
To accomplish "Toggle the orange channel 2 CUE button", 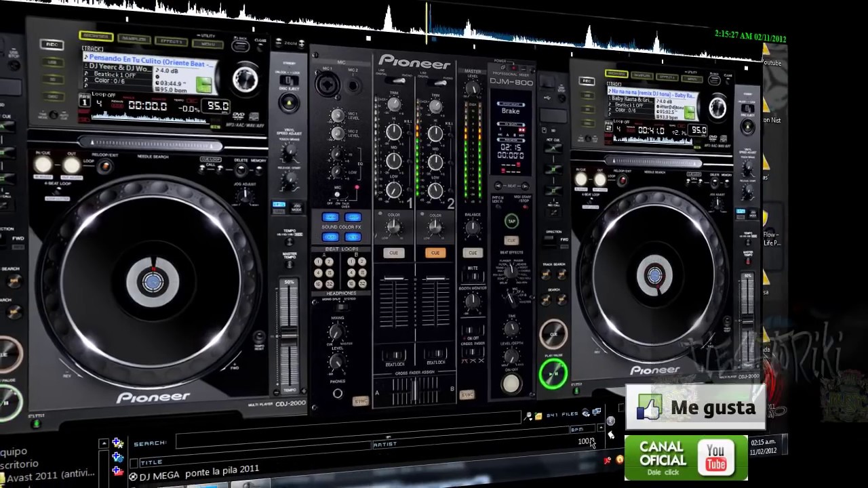I will (x=435, y=253).
